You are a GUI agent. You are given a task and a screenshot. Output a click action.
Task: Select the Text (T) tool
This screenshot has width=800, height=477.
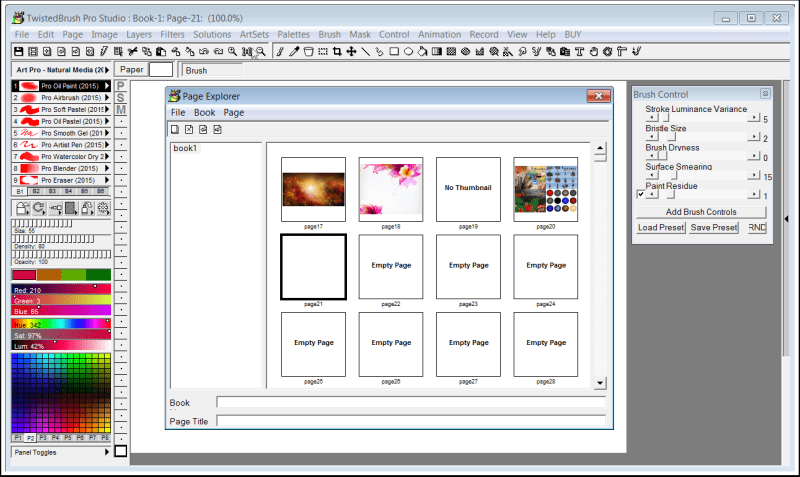tap(579, 52)
